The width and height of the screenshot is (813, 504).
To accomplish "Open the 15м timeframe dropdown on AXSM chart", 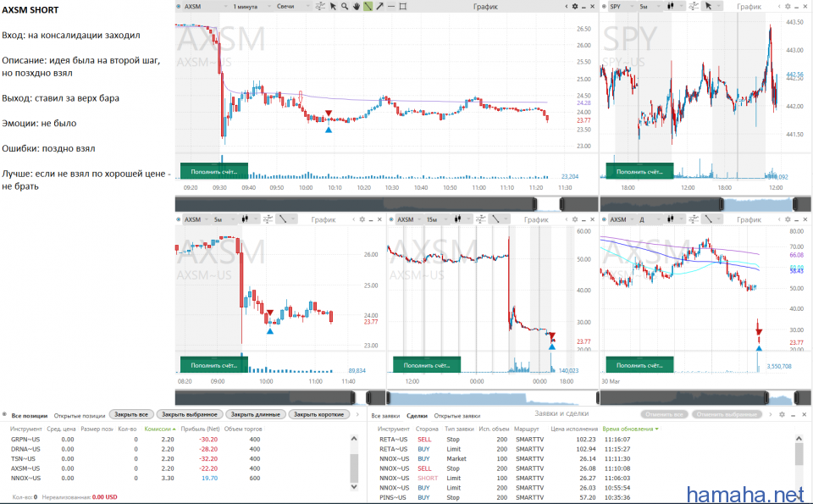I will (437, 219).
